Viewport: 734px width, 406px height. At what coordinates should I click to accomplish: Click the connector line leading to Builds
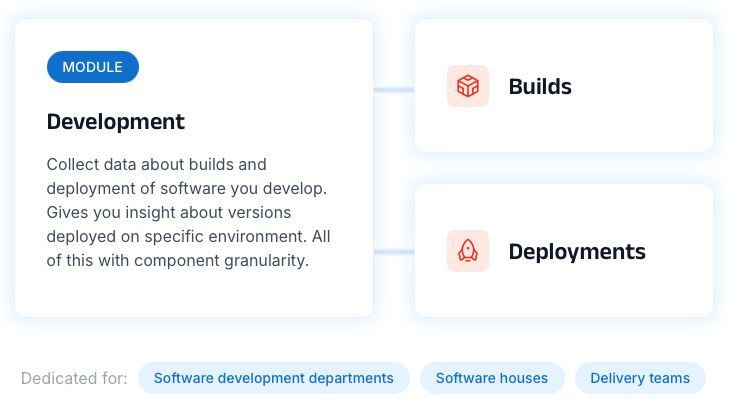(394, 90)
